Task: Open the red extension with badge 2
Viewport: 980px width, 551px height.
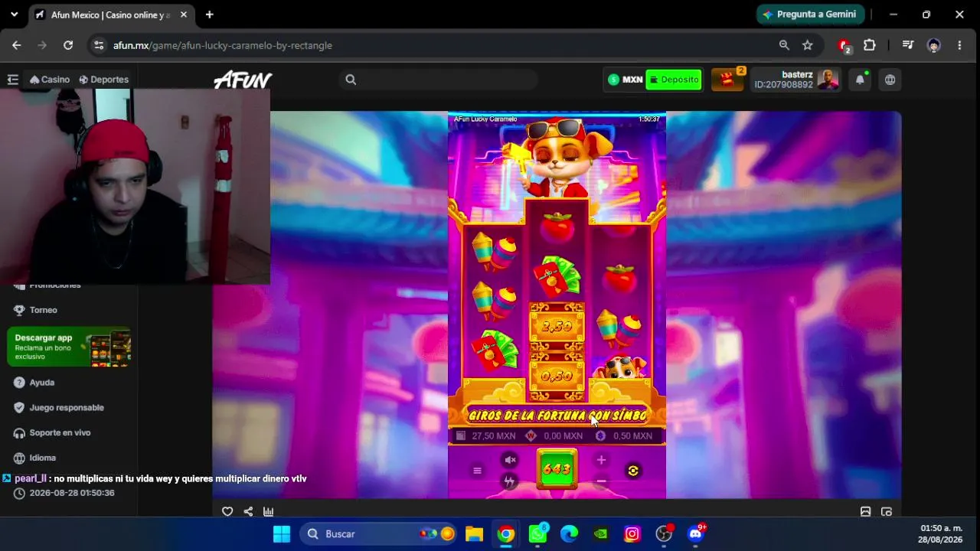Action: [x=844, y=46]
